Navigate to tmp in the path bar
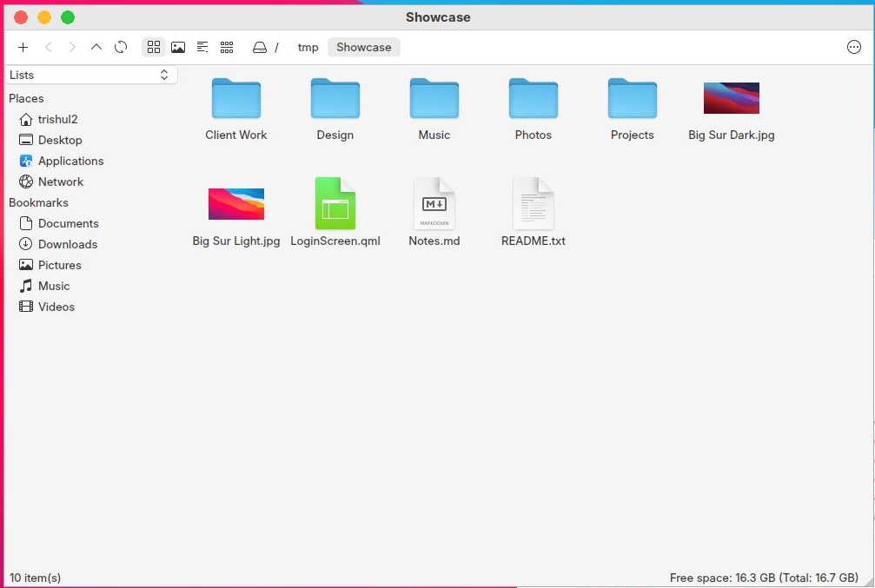 [308, 48]
